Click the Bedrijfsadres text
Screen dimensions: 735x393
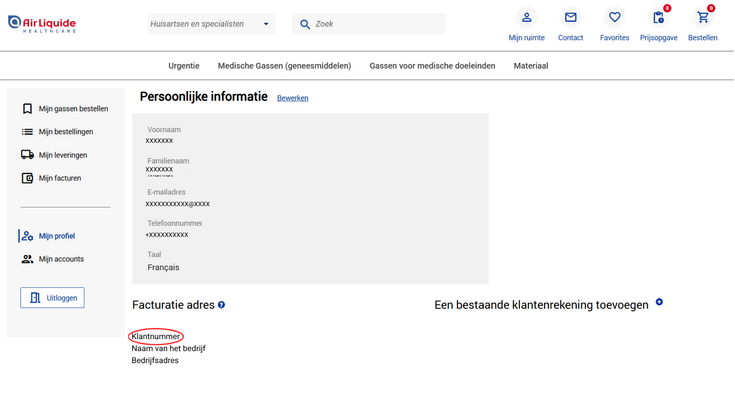[x=155, y=361]
